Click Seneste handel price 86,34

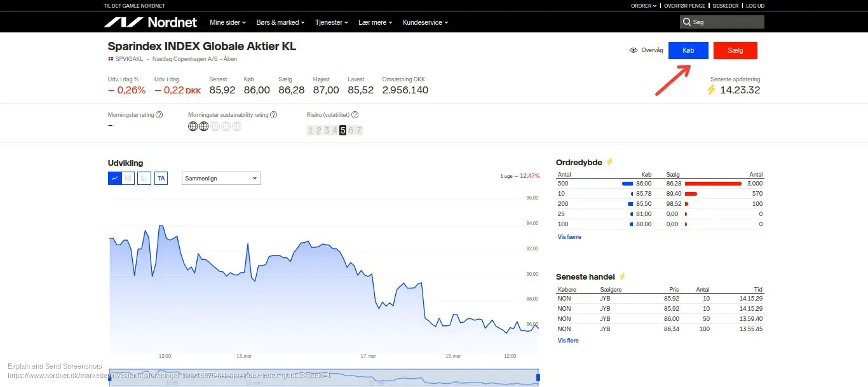[671, 329]
